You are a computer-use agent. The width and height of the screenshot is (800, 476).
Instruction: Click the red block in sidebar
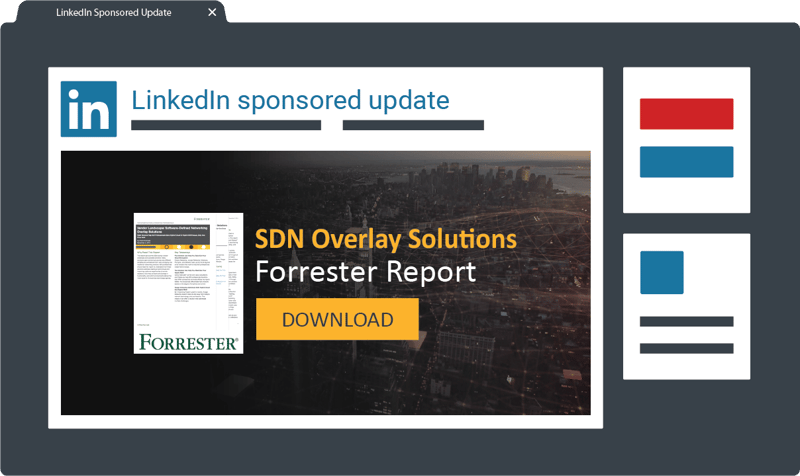pyautogui.click(x=687, y=114)
